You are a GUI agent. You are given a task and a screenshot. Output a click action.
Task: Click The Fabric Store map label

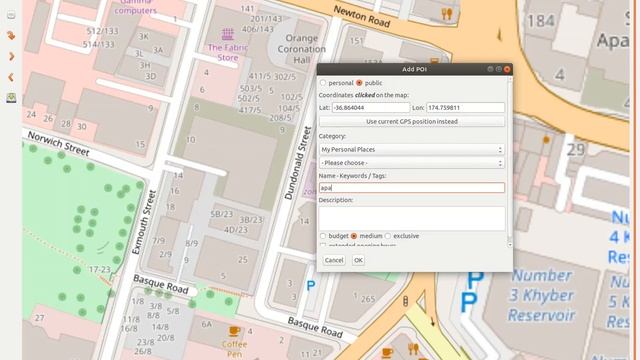pos(227,53)
